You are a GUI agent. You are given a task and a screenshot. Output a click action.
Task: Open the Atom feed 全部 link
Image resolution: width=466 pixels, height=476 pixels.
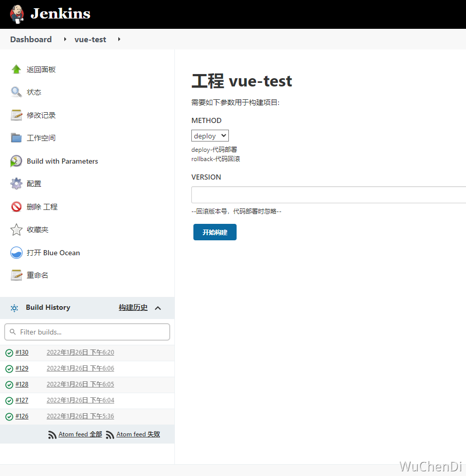[80, 434]
